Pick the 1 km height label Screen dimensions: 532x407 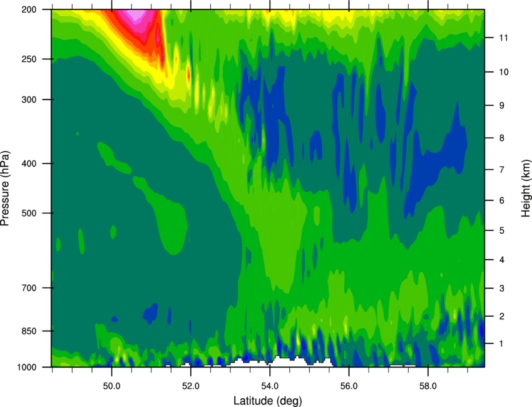[x=501, y=344]
